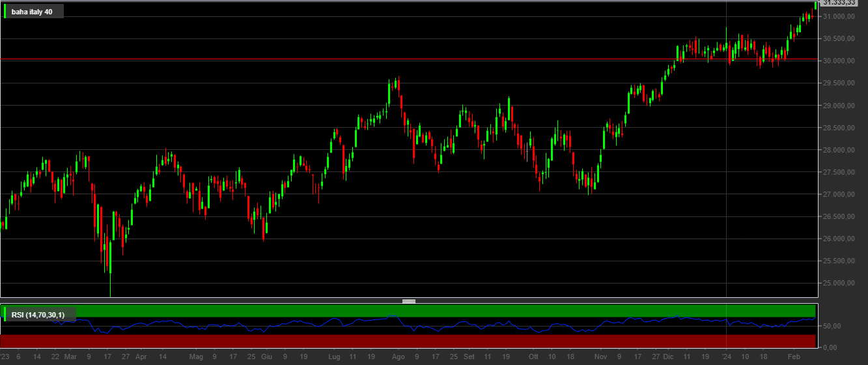
Task: Click the dark red RSI oversold zone band
Action: click(x=408, y=341)
